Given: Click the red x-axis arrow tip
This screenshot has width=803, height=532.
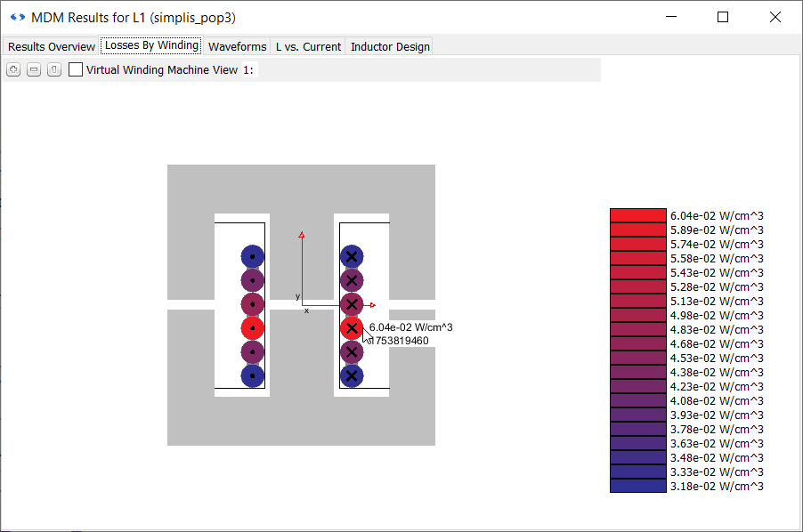Looking at the screenshot, I should [372, 305].
